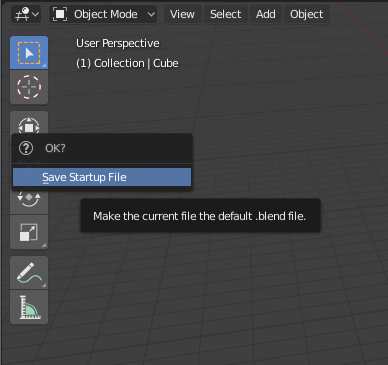Image resolution: width=388 pixels, height=365 pixels.
Task: Open the Object menu
Action: click(306, 14)
